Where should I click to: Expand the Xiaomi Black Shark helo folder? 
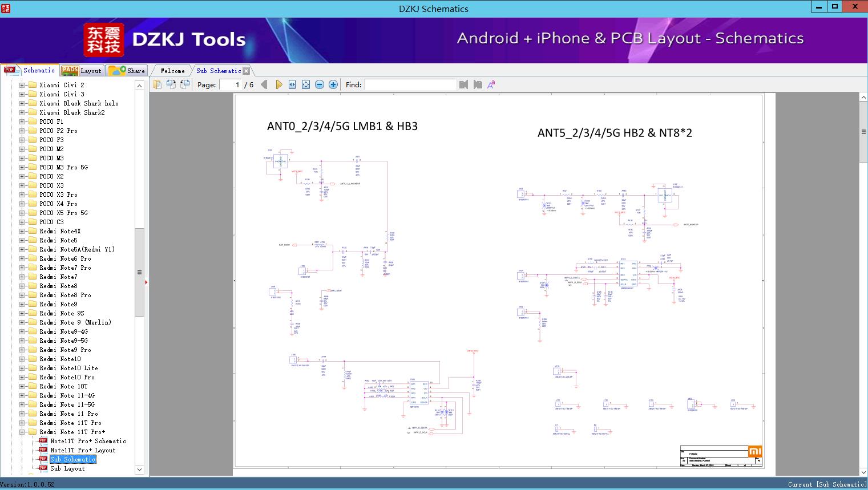pyautogui.click(x=22, y=103)
